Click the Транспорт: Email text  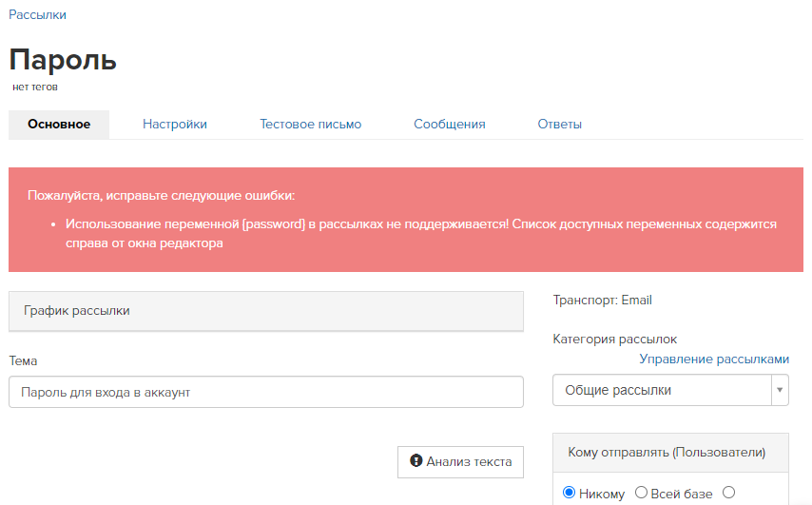pos(602,301)
